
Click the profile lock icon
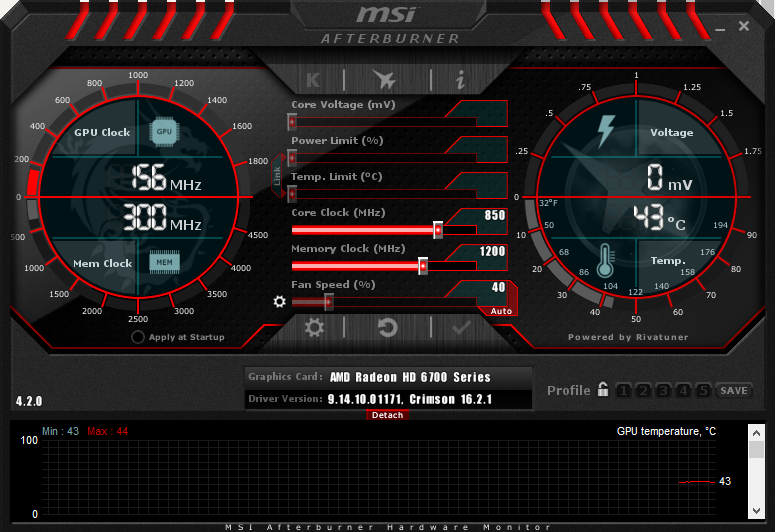[x=603, y=390]
